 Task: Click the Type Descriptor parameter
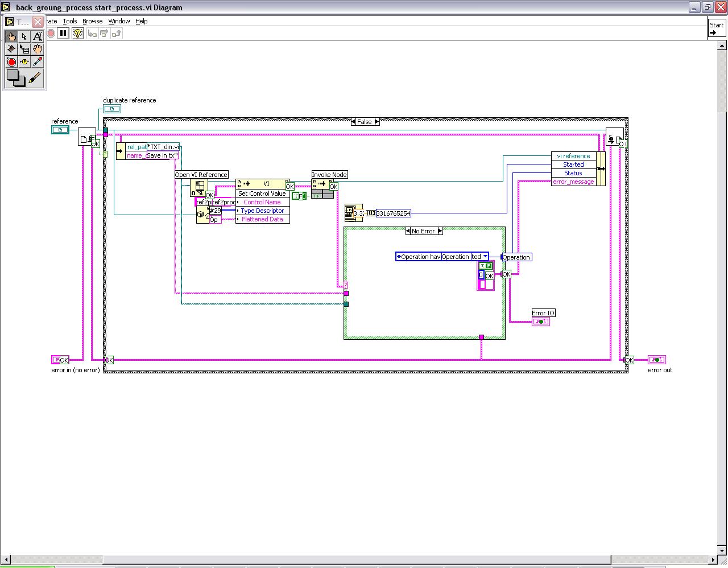coord(263,211)
